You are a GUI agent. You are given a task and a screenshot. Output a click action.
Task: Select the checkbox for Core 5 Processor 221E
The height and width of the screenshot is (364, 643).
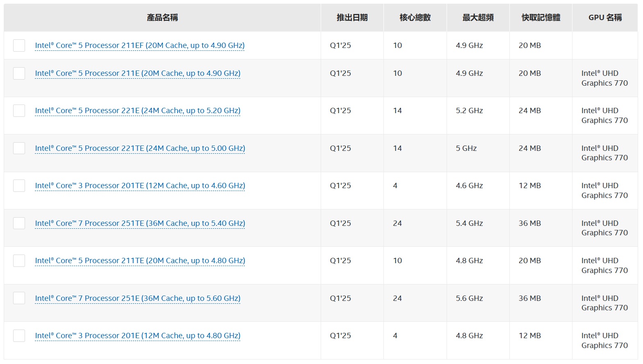click(19, 111)
